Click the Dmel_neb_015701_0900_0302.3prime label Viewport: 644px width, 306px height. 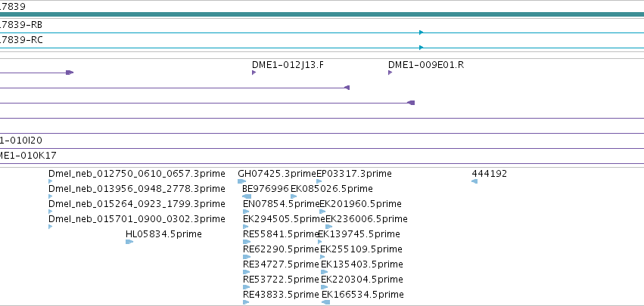tap(137, 218)
